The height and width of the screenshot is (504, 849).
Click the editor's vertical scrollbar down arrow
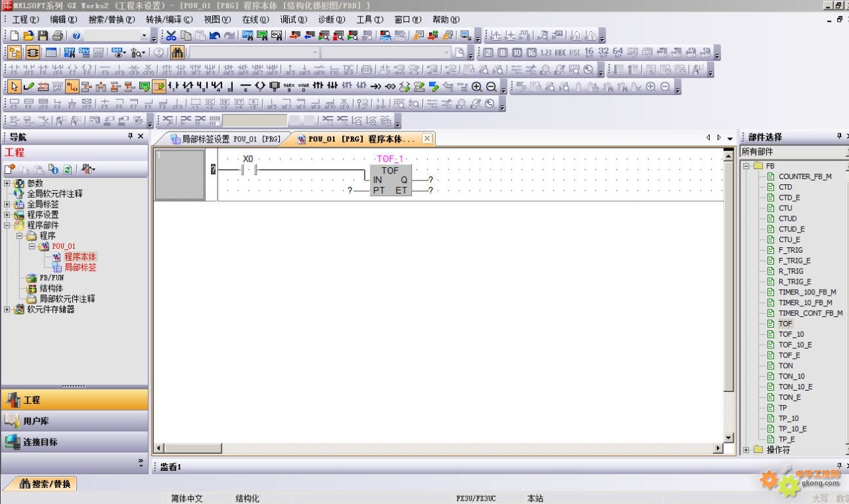(729, 438)
